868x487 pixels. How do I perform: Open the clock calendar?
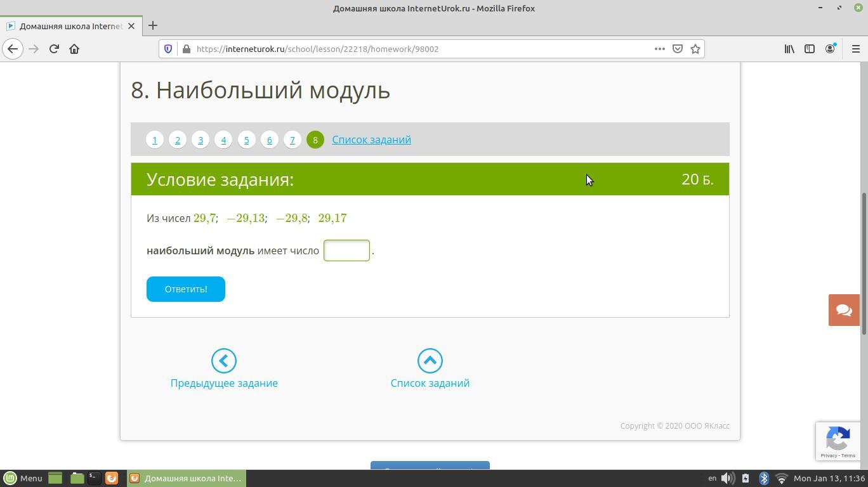[x=829, y=478]
